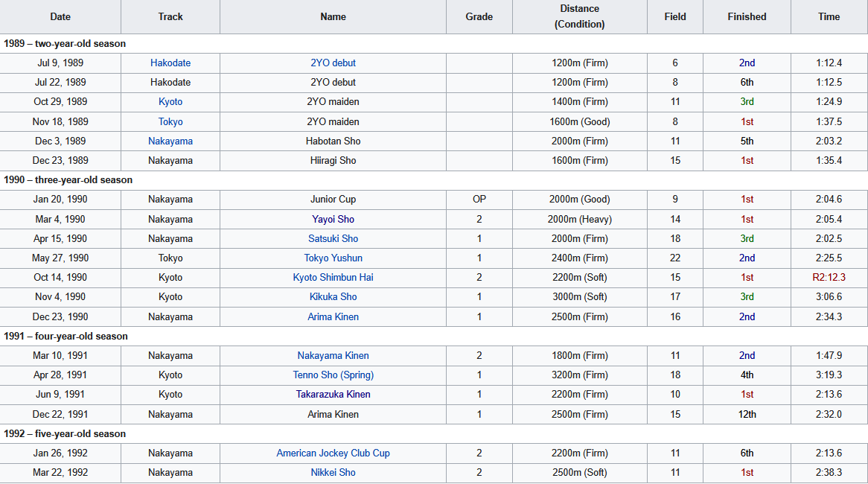The width and height of the screenshot is (868, 484).
Task: Open the Tokyo Yushun race link
Action: pyautogui.click(x=333, y=258)
